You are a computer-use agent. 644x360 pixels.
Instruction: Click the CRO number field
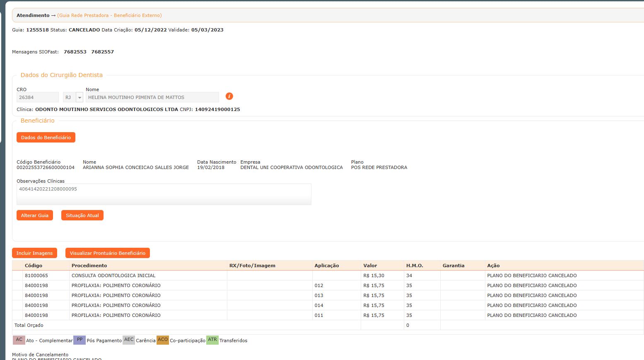click(37, 97)
